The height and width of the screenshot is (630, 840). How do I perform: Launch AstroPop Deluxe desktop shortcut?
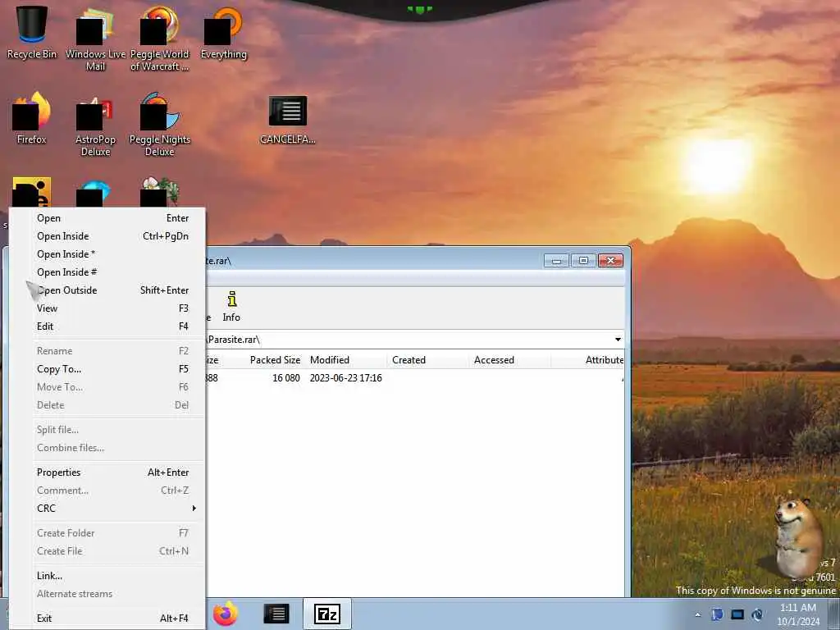[95, 125]
